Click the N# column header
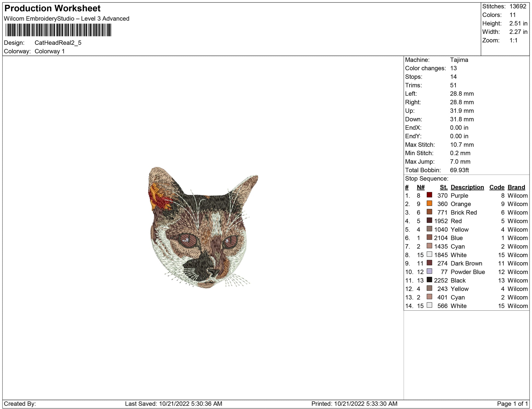The height and width of the screenshot is (409, 532). 420,187
